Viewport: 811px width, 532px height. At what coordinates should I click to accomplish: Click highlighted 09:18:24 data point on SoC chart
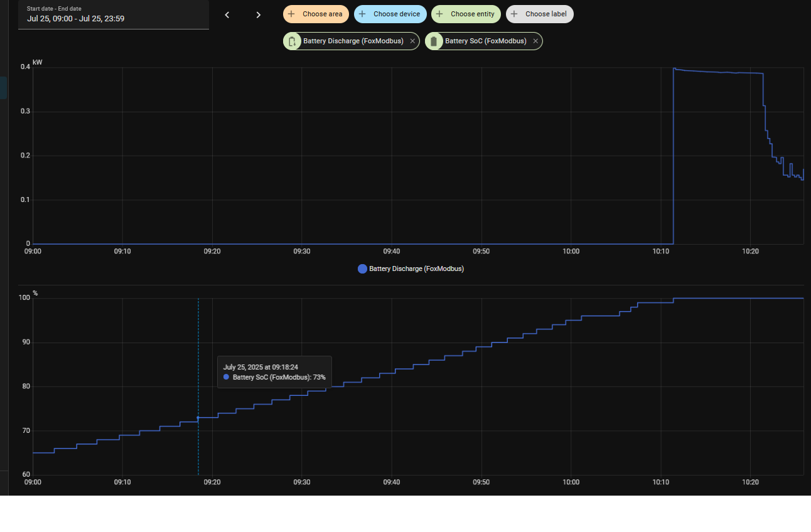coord(198,418)
